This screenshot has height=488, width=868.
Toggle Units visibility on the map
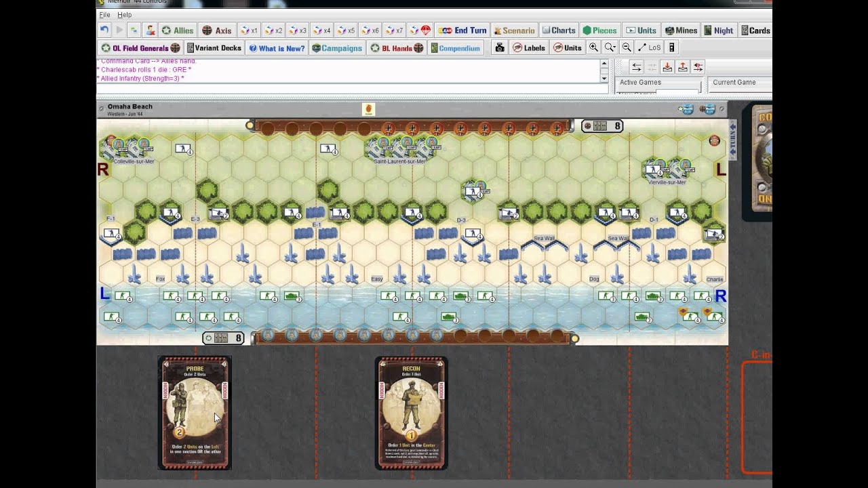568,47
